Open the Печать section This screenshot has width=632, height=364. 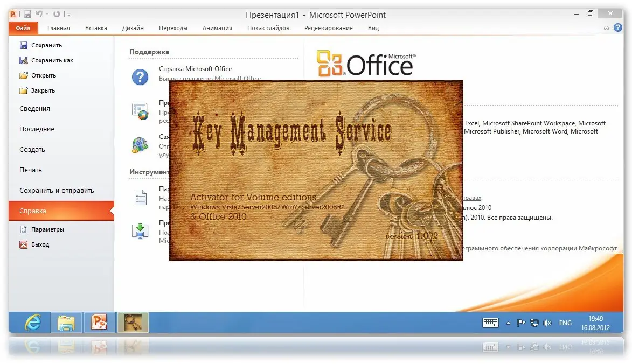tap(31, 170)
